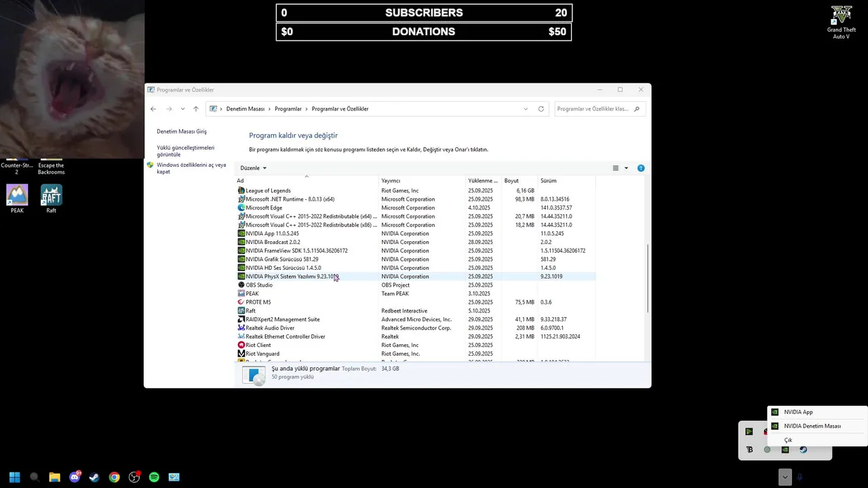Open Google Chrome from the taskbar
Viewport: 868px width, 488px height.
[115, 477]
